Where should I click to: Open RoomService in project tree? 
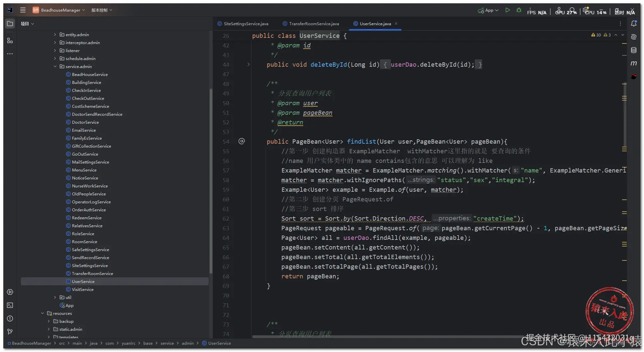[x=84, y=242]
